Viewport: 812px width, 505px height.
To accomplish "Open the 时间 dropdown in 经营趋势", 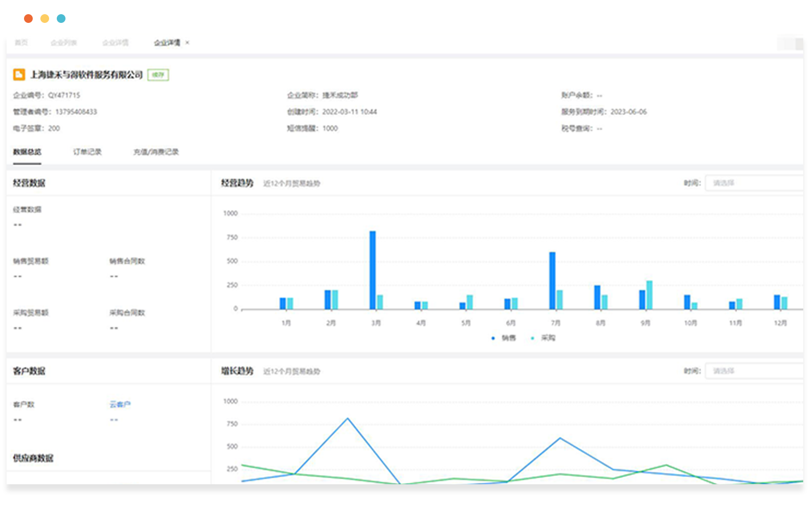I will tap(754, 183).
